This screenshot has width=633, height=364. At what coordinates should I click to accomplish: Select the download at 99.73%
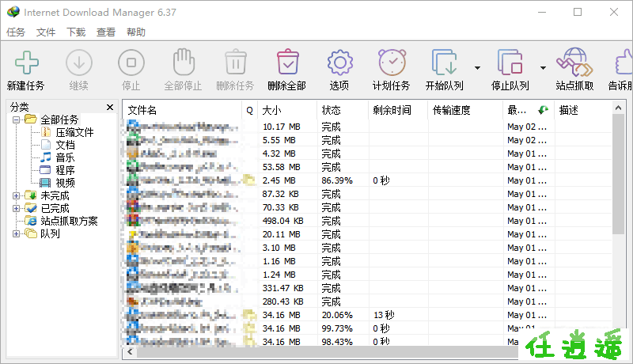pos(367,328)
